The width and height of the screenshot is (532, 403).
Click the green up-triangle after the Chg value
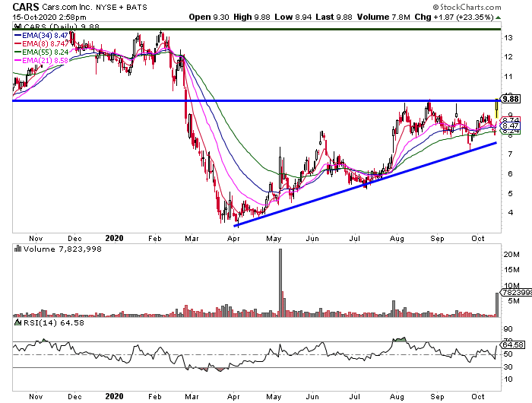(x=498, y=17)
